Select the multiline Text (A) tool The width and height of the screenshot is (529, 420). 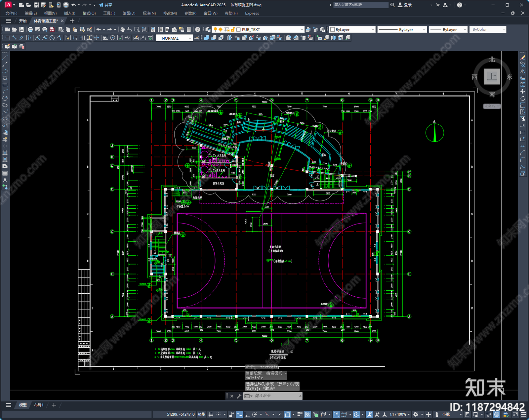[5, 180]
